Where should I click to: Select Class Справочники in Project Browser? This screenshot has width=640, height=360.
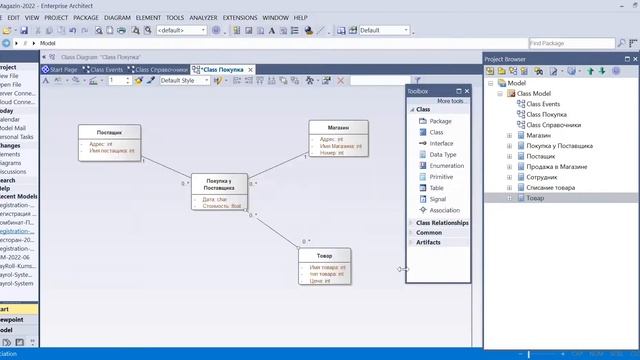pos(553,125)
